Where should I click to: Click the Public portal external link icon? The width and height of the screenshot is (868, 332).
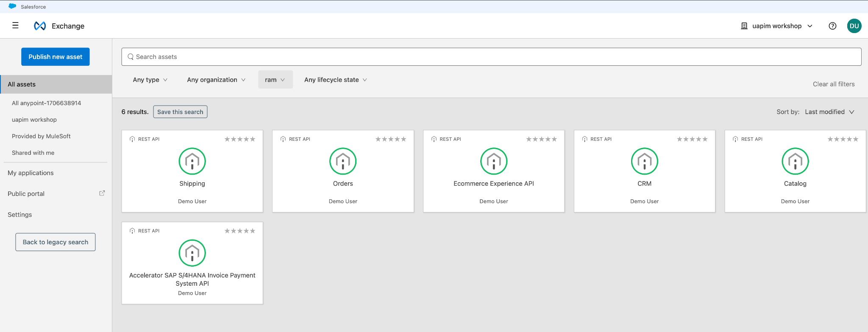click(102, 193)
